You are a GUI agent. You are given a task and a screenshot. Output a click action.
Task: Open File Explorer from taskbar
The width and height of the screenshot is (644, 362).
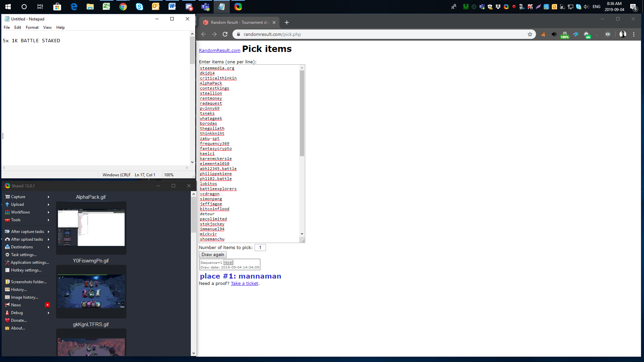tap(90, 7)
